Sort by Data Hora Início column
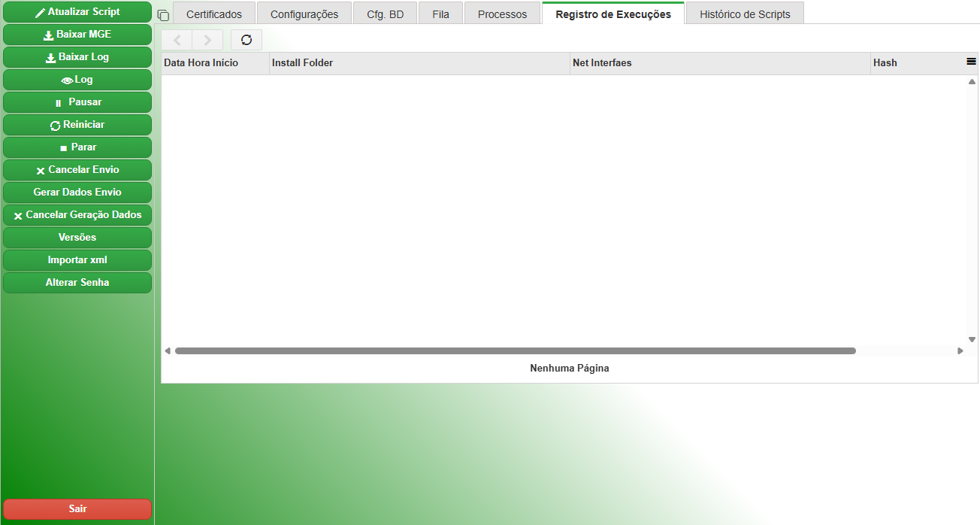Image resolution: width=980 pixels, height=525 pixels. point(216,63)
